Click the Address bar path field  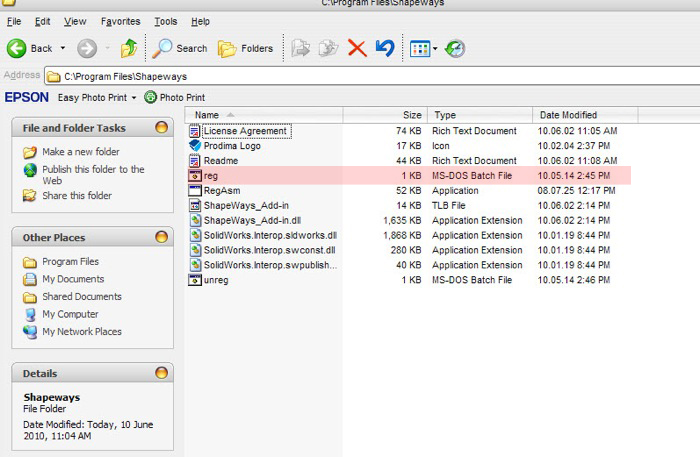[x=370, y=76]
